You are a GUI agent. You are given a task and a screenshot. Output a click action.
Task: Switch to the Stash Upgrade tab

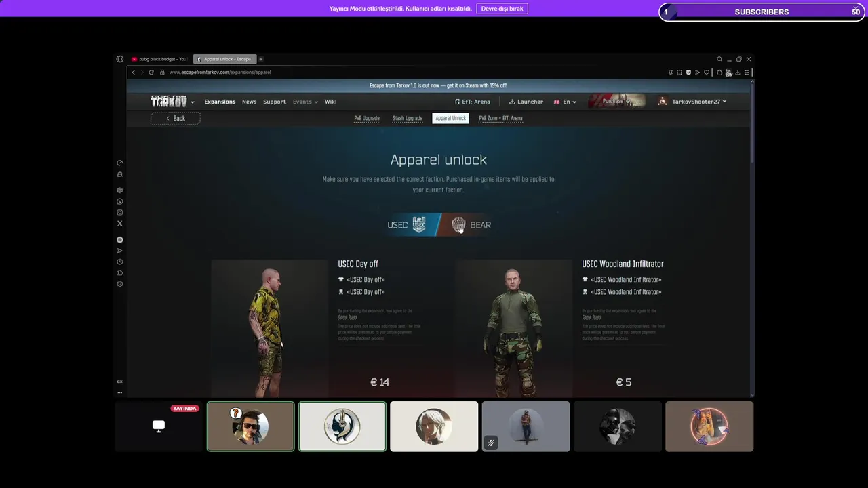tap(408, 118)
